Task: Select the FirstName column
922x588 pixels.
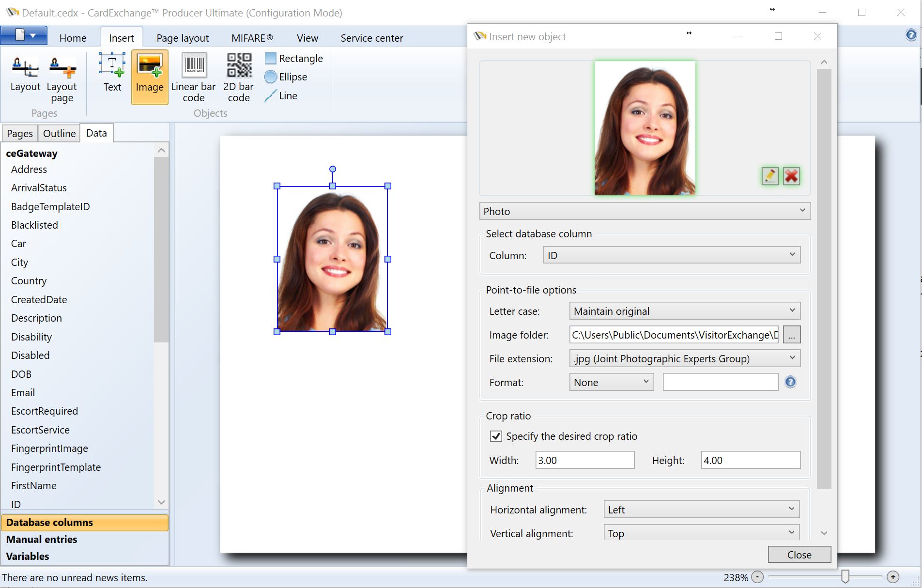Action: (33, 485)
